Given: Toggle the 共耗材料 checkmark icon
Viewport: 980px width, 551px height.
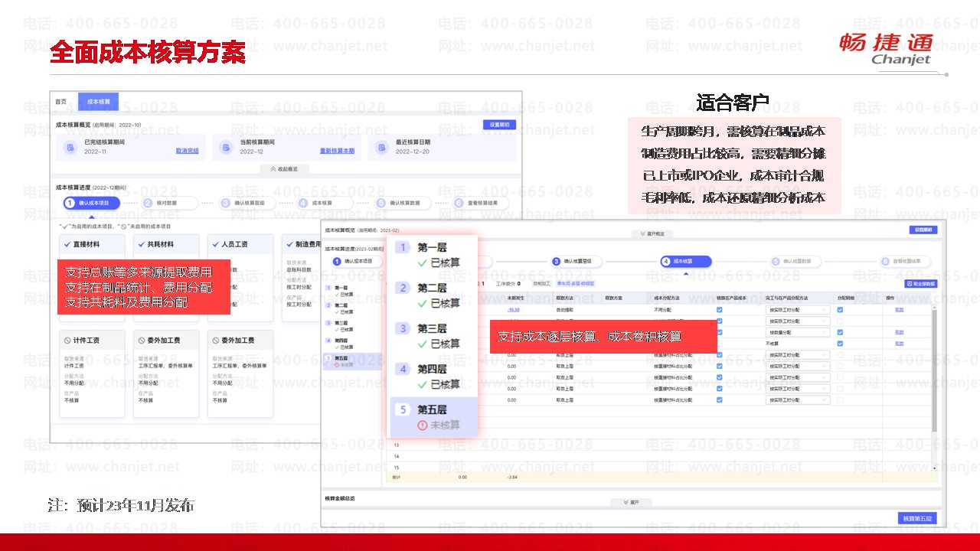Looking at the screenshot, I should tap(141, 245).
